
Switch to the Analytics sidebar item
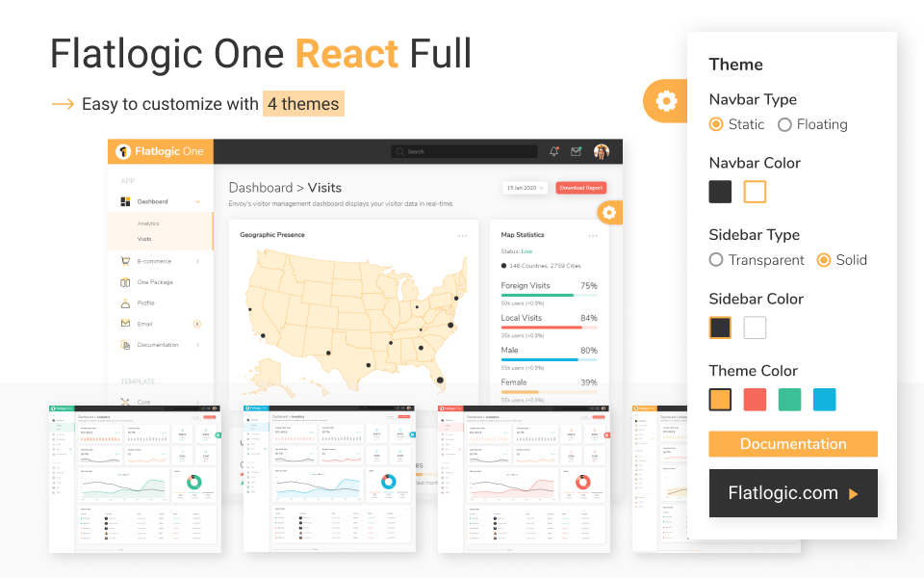click(149, 223)
